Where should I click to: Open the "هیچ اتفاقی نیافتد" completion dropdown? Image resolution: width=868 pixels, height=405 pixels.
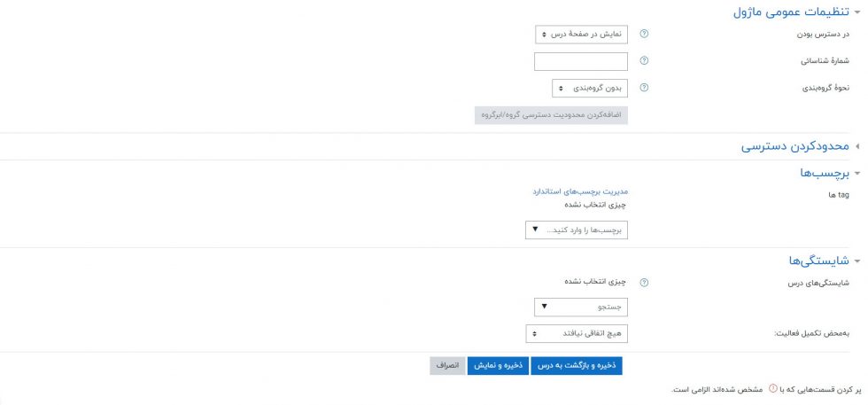click(582, 334)
